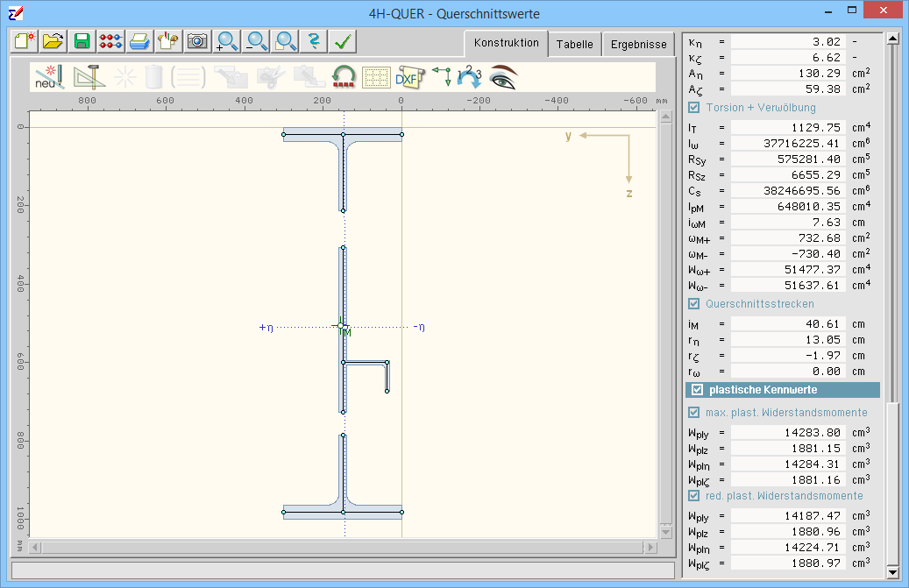Zoom out with the minus magnifier
909x588 pixels.
256,41
